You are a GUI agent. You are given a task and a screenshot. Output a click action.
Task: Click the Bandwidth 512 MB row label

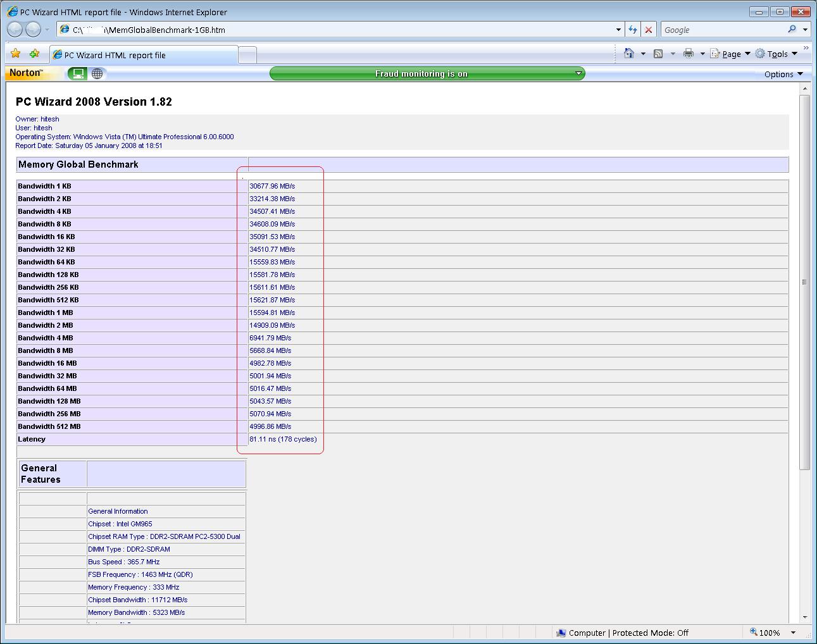pyautogui.click(x=49, y=426)
